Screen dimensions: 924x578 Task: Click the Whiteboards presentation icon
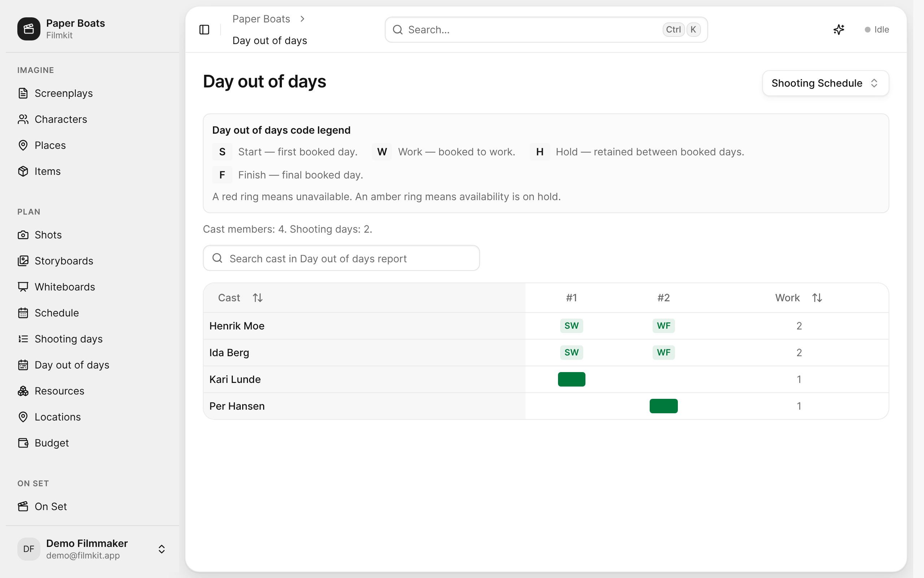(23, 287)
